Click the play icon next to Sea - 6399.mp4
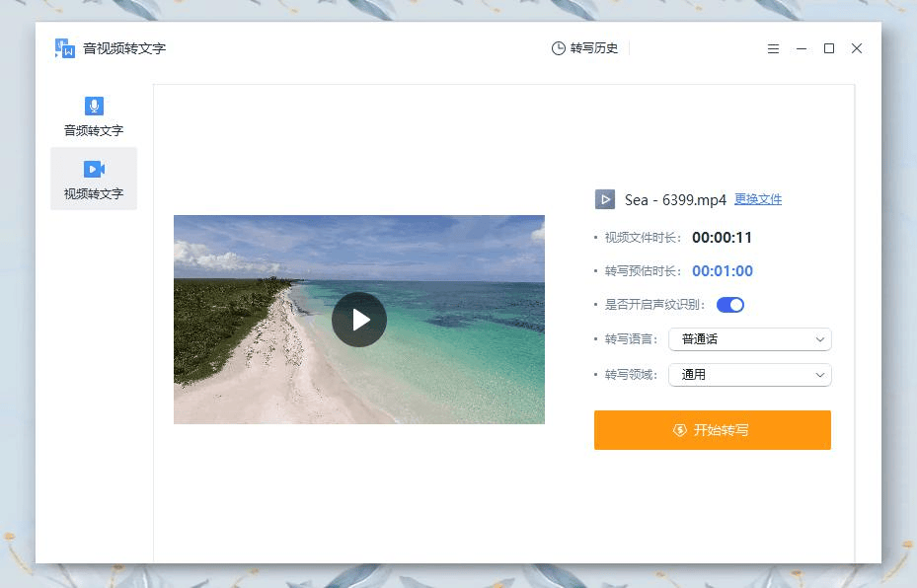Image resolution: width=917 pixels, height=588 pixels. [603, 199]
